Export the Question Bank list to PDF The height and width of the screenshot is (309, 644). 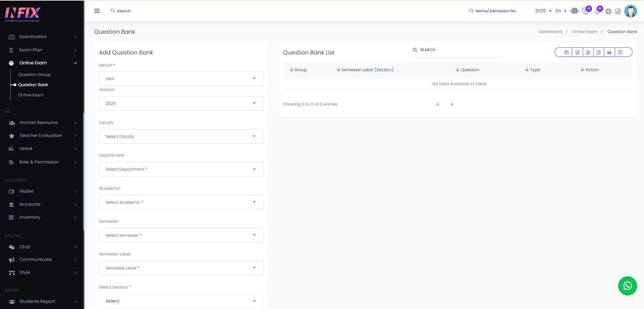coord(598,52)
